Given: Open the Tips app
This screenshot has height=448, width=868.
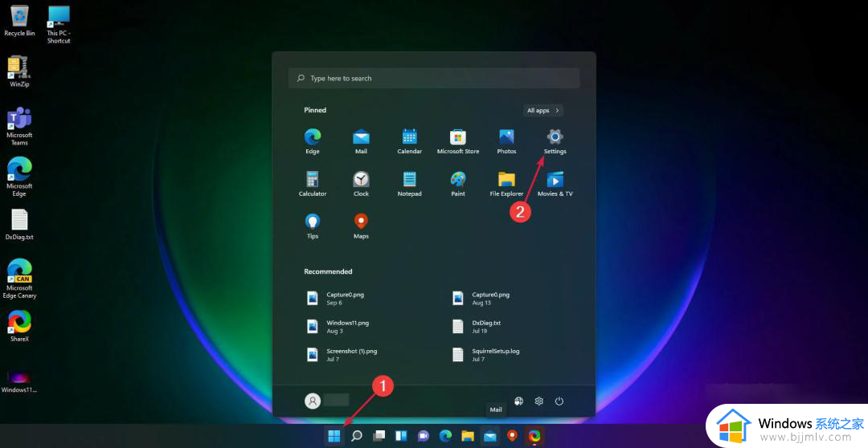Looking at the screenshot, I should [x=312, y=226].
